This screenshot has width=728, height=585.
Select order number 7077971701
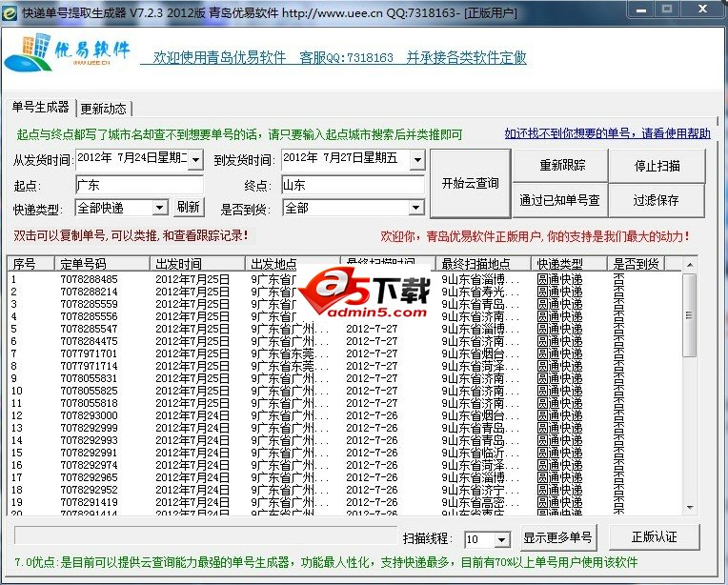[x=90, y=353]
